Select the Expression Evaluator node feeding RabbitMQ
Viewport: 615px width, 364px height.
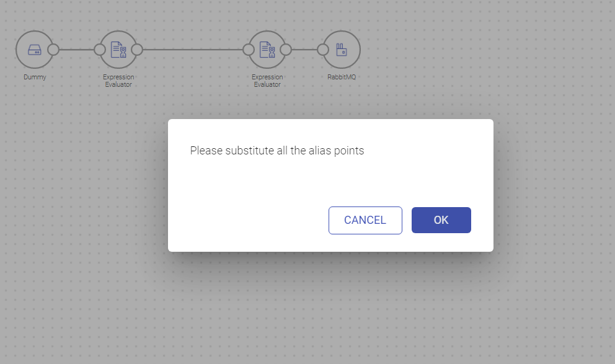pos(267,50)
